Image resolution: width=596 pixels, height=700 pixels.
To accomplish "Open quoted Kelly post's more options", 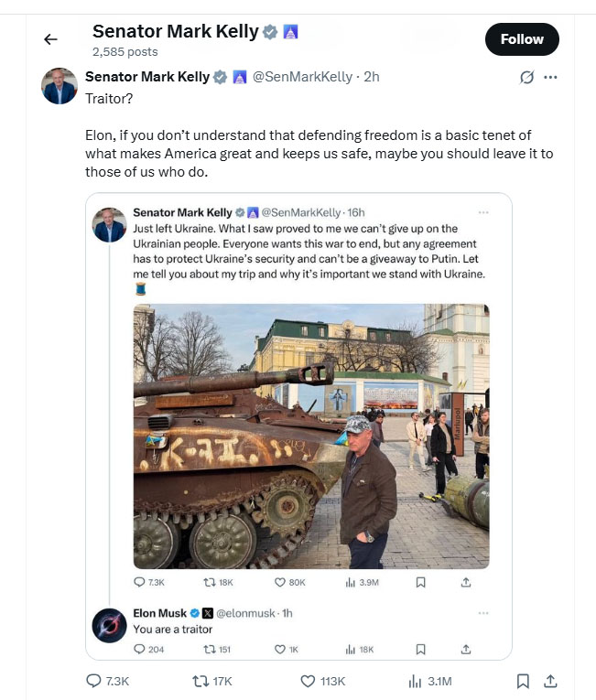I will coord(483,212).
